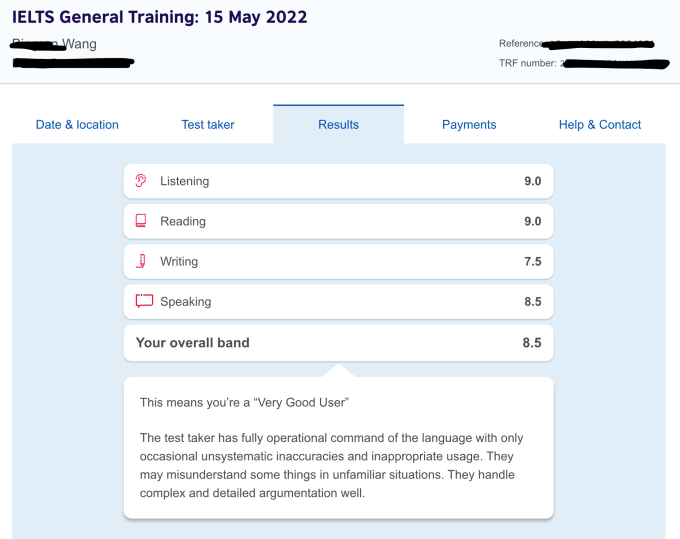680x539 pixels.
Task: Click the 'Very Good User' description line
Action: (244, 402)
